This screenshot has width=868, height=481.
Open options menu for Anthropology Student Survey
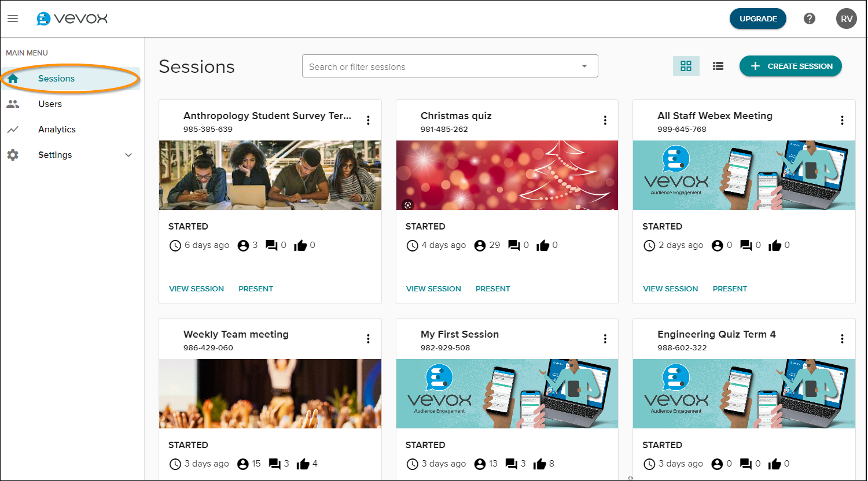[368, 120]
